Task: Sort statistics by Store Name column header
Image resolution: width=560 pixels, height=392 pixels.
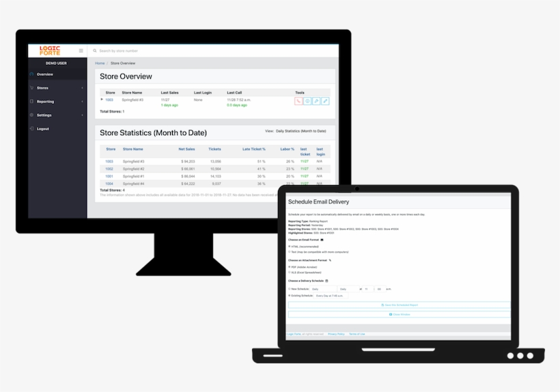Action: (133, 150)
